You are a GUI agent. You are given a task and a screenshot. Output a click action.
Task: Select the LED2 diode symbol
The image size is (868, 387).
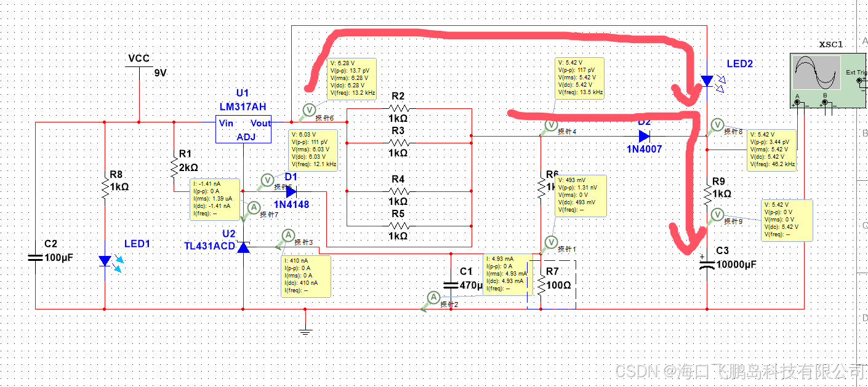pos(707,81)
